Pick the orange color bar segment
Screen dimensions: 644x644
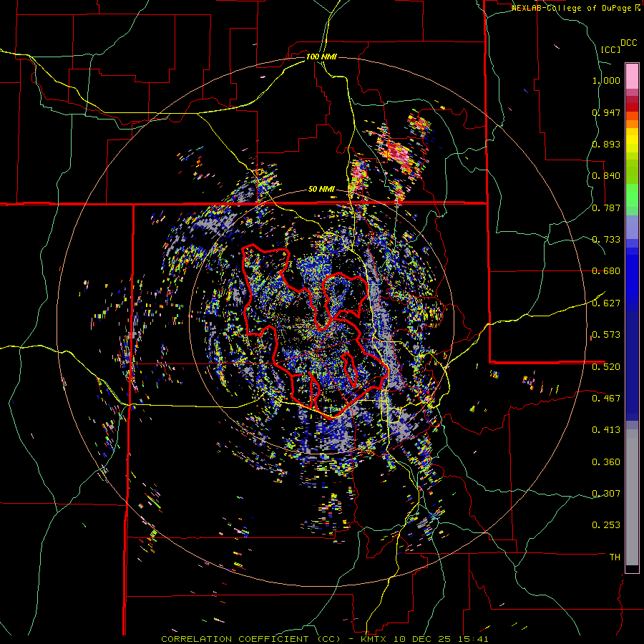632,124
